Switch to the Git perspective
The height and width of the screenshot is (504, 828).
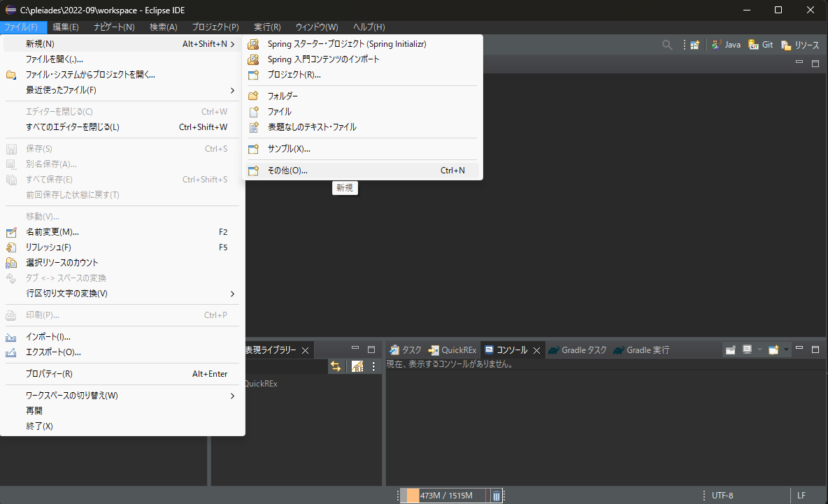click(x=761, y=45)
